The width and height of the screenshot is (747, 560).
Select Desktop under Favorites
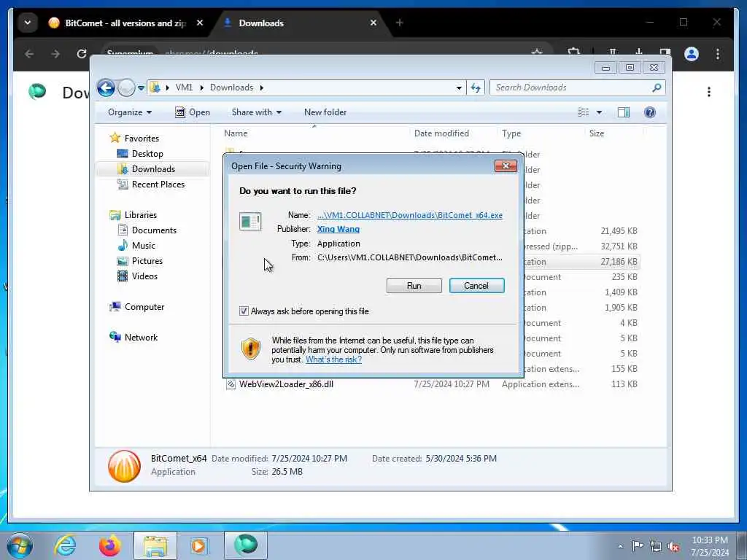pos(147,154)
